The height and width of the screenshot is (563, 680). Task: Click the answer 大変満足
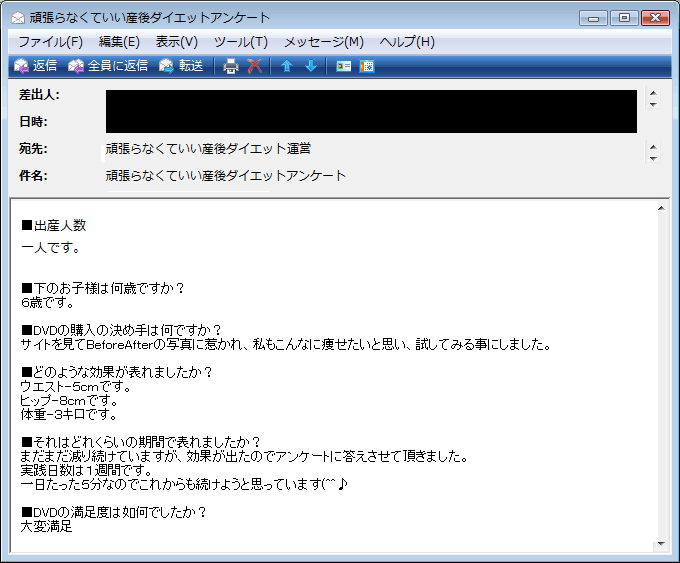pos(46,527)
